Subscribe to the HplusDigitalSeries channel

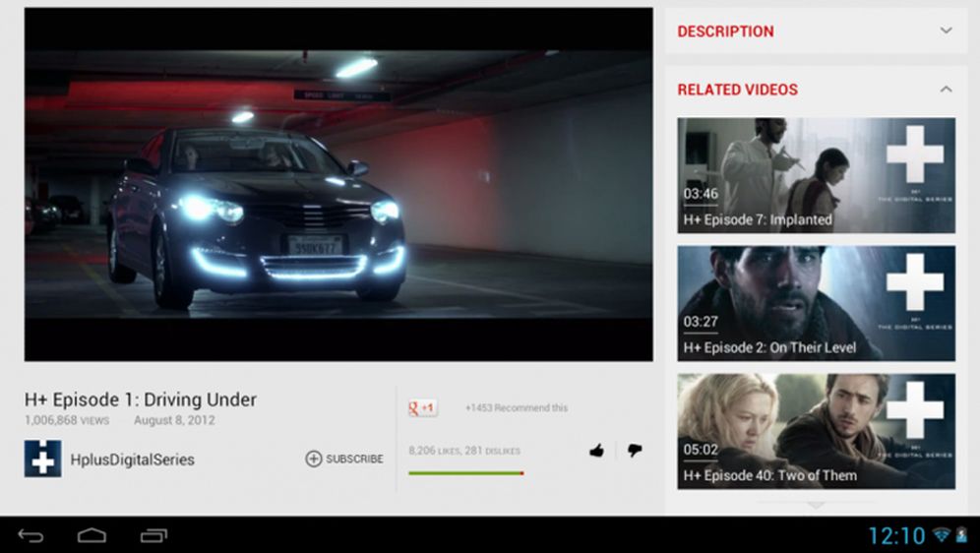point(344,459)
